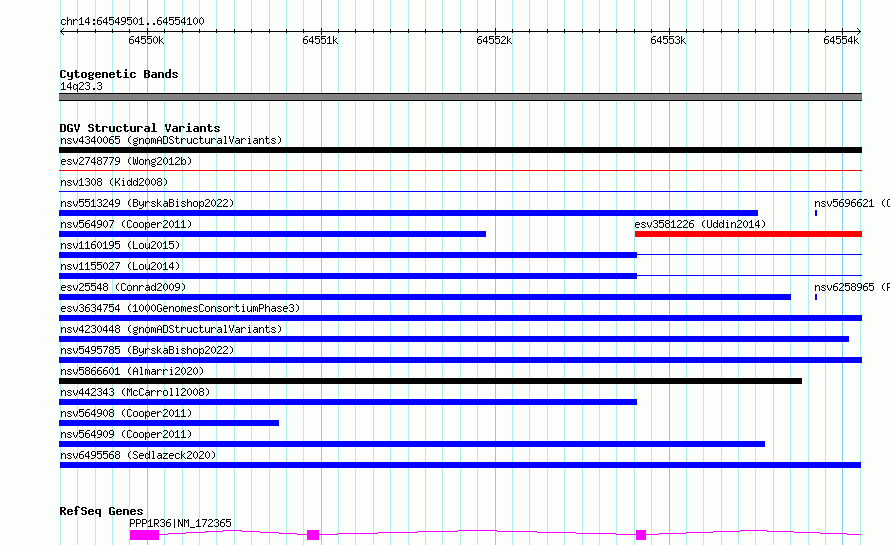Select the RefSeq Genes track heading

(101, 511)
